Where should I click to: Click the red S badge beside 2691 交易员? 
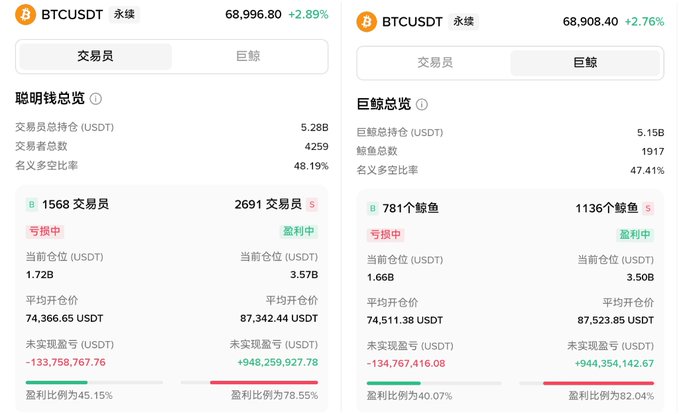point(311,204)
